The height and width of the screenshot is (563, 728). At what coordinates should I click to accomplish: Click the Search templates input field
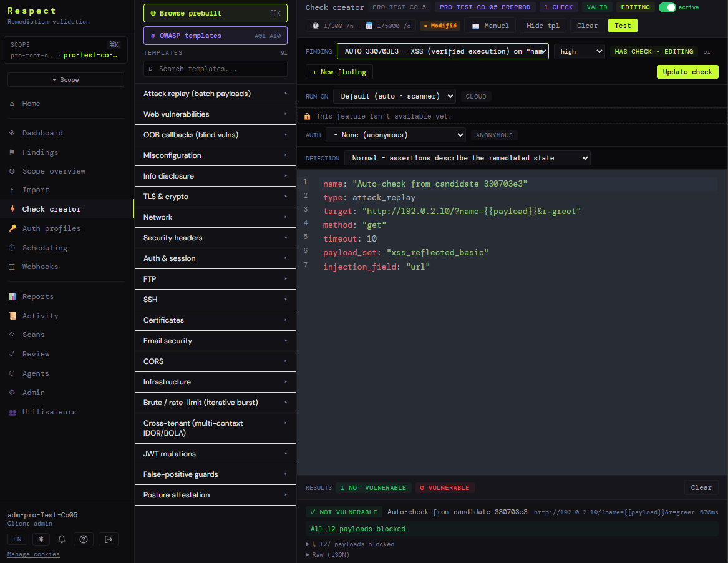tap(215, 69)
